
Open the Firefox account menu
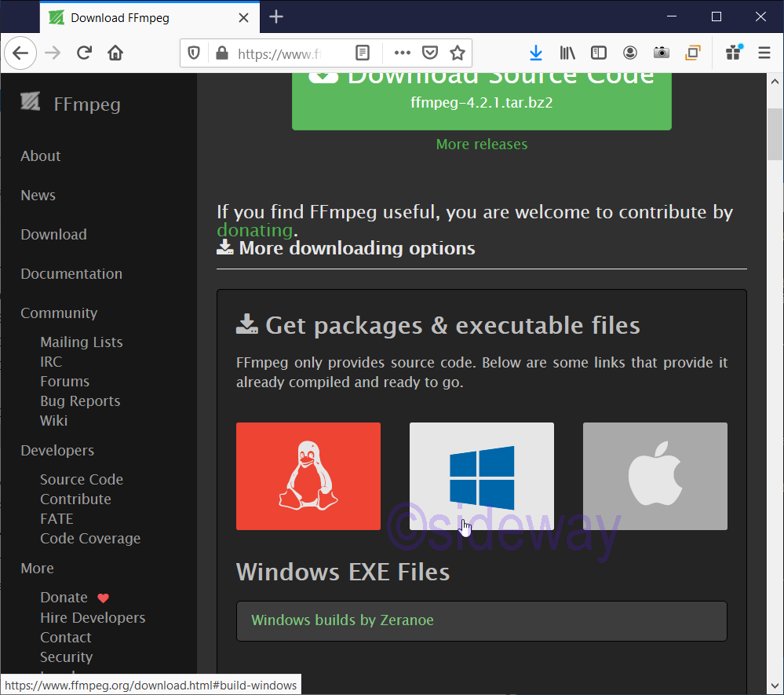click(630, 53)
